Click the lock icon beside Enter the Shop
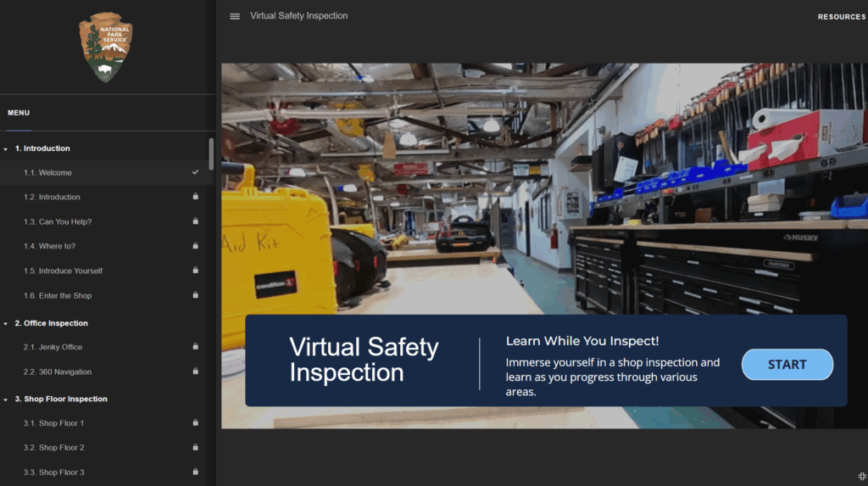The width and height of the screenshot is (868, 486). pos(196,295)
